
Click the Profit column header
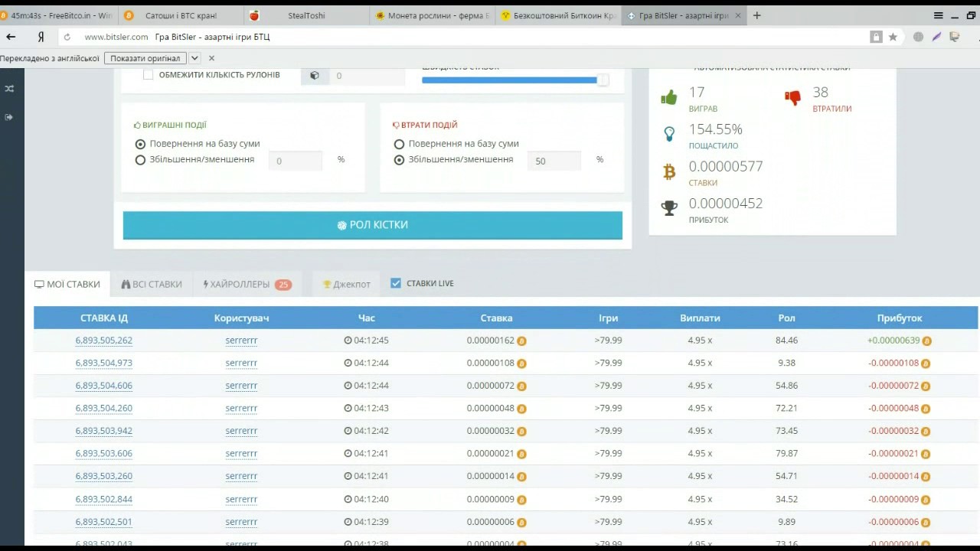pos(900,318)
